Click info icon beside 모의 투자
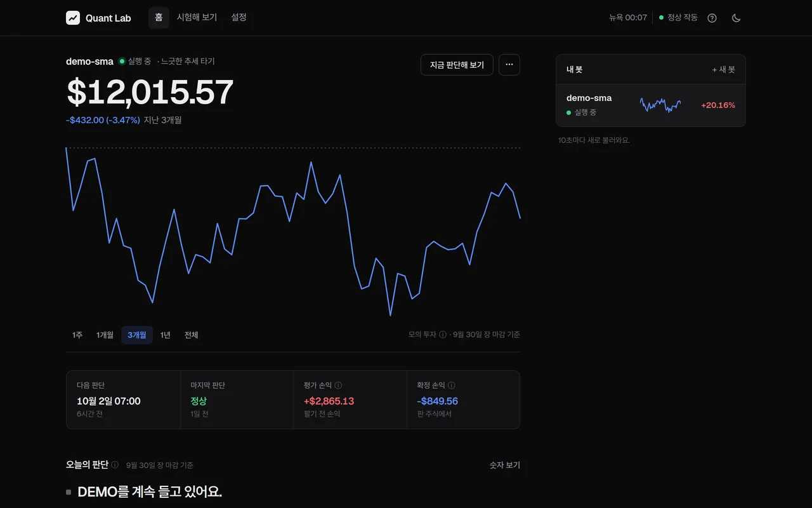Screen dimensions: 812x508 tap(443, 335)
